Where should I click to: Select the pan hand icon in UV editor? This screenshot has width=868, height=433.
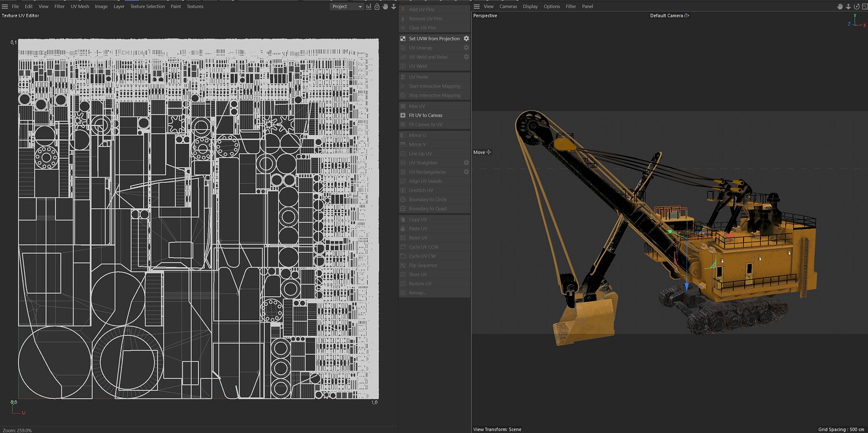[385, 6]
